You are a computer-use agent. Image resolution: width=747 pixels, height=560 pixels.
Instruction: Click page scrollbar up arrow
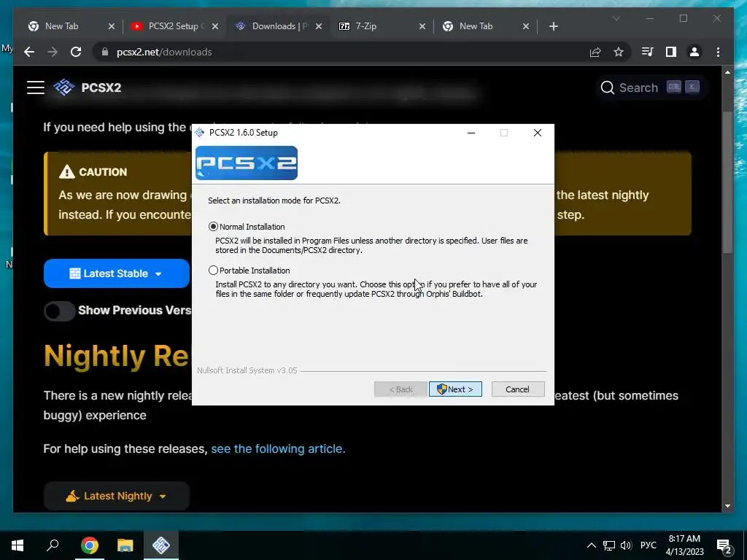pyautogui.click(x=727, y=72)
